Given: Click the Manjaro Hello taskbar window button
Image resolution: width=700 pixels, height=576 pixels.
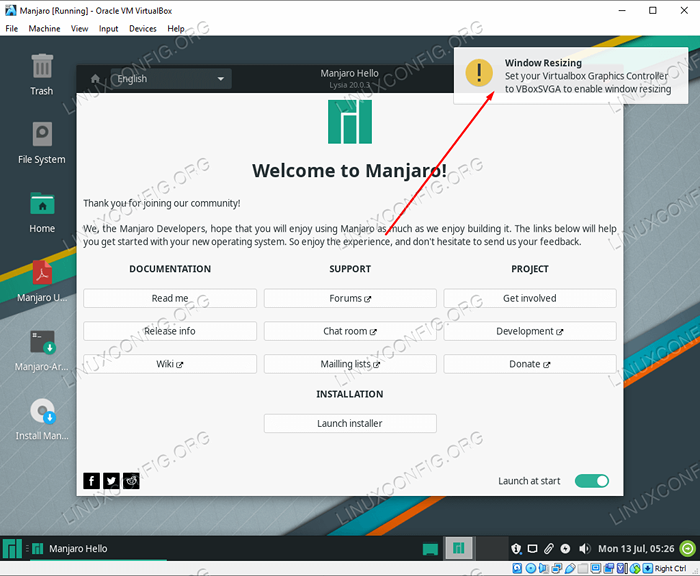Looking at the screenshot, I should tap(98, 548).
